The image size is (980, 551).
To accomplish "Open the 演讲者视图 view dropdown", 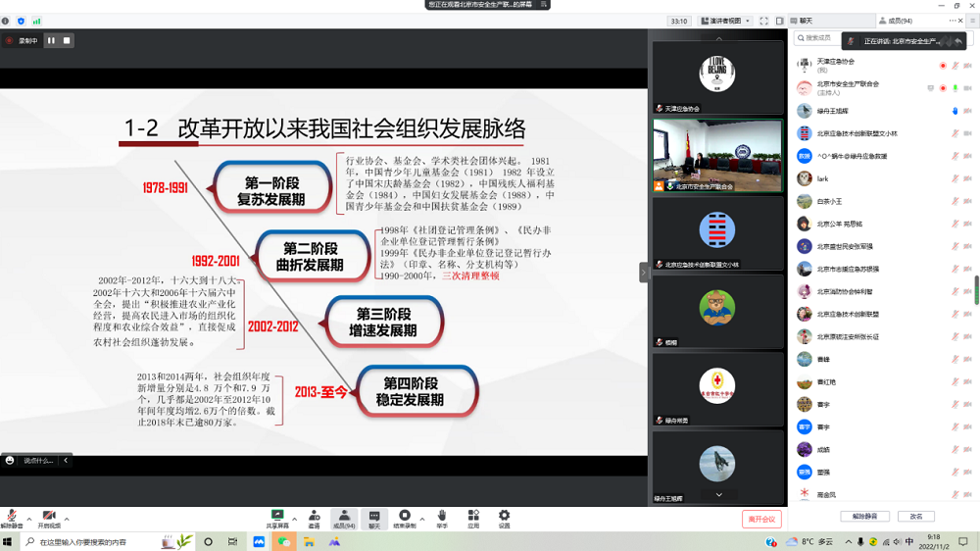I will point(725,21).
